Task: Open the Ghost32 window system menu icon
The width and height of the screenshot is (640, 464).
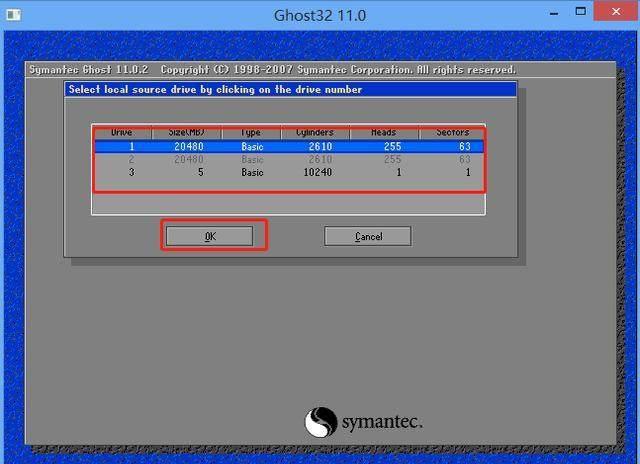Action: tap(13, 15)
